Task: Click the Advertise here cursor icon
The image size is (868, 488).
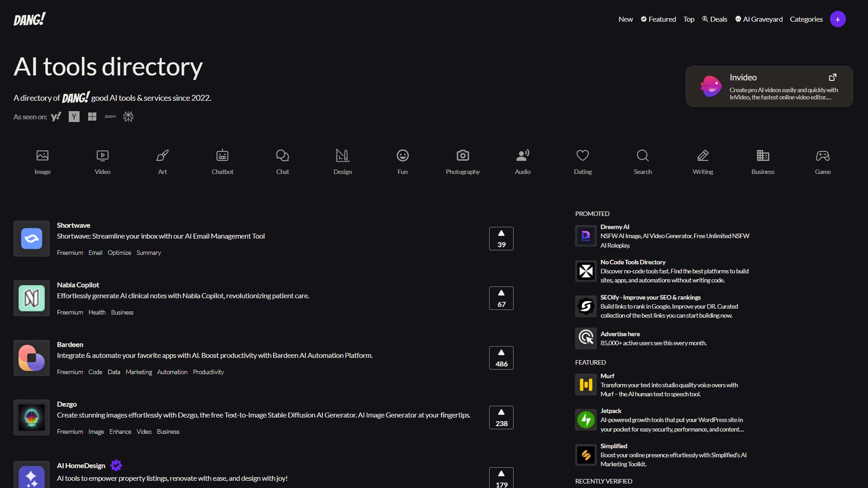Action: click(586, 338)
